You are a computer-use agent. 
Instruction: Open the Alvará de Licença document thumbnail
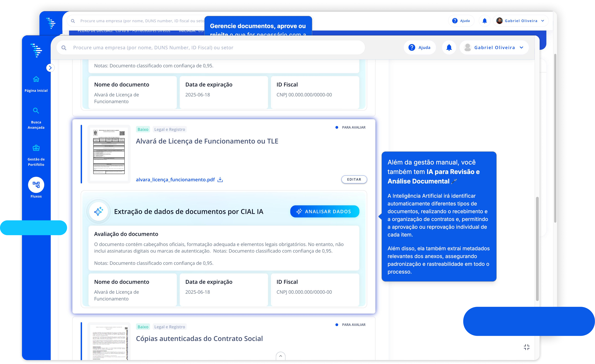click(x=109, y=154)
